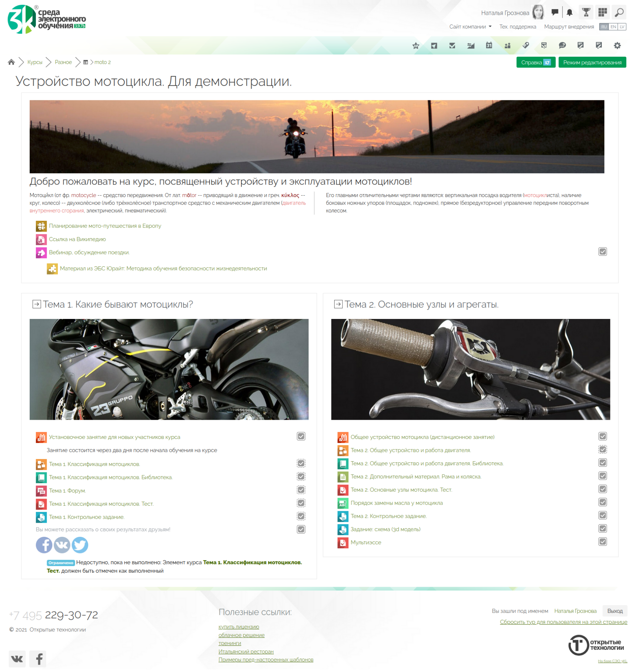Toggle completion for Тема 1. Контрольное задание
630x672 pixels.
click(x=301, y=516)
